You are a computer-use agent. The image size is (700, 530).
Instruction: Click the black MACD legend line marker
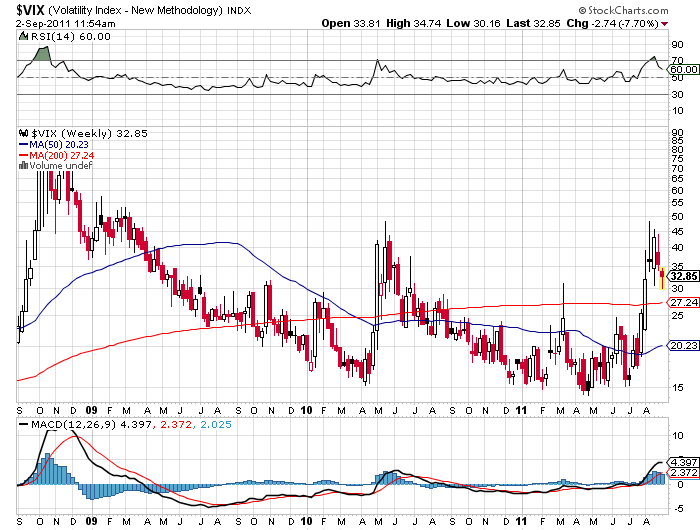(x=23, y=424)
